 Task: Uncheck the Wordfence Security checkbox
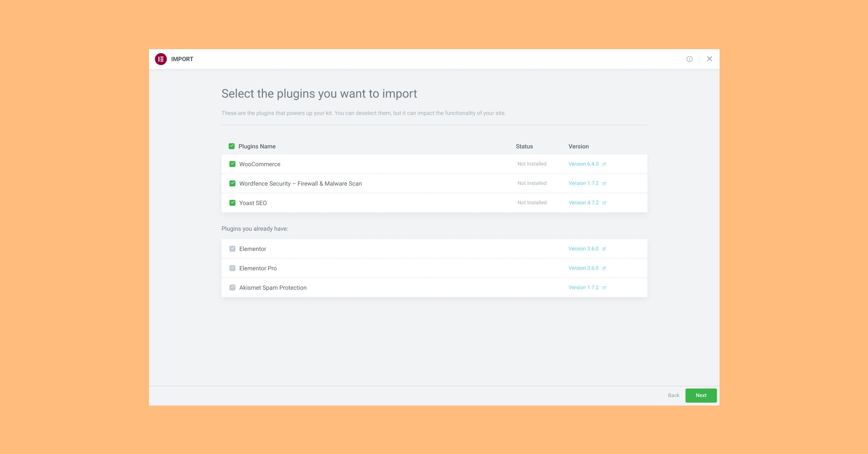click(232, 184)
